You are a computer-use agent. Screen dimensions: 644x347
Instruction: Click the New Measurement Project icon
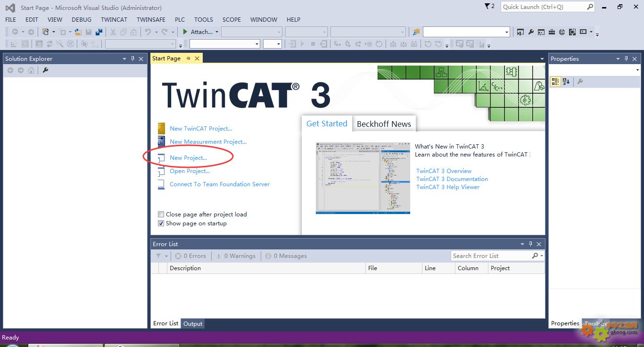(x=161, y=141)
